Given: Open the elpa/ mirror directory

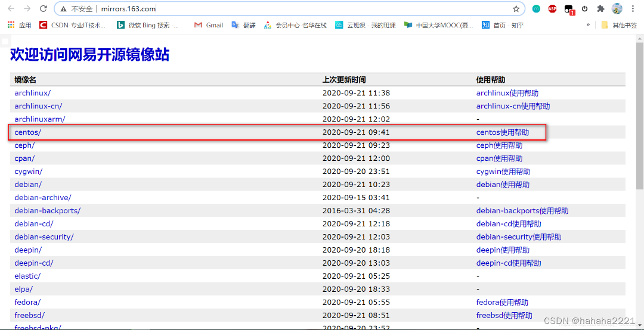Looking at the screenshot, I should (23, 289).
